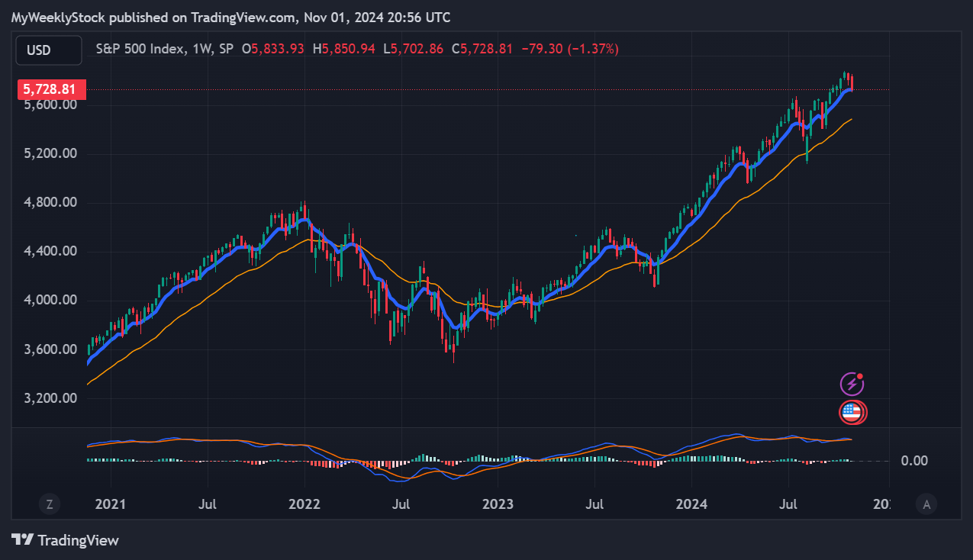Click the 4,000.00 price axis label

click(x=50, y=301)
